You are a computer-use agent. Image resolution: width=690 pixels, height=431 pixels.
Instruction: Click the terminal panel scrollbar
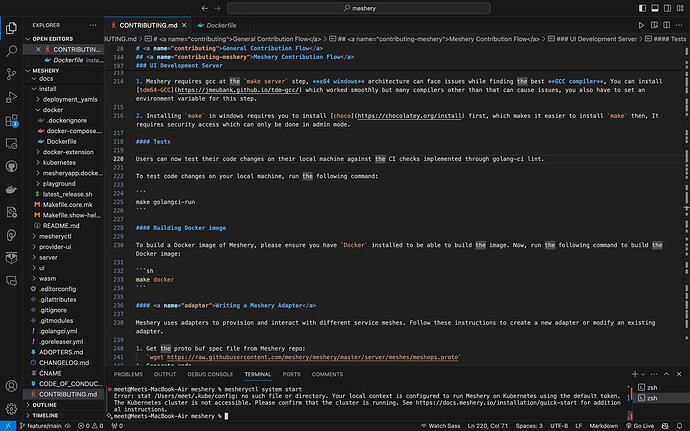click(631, 401)
